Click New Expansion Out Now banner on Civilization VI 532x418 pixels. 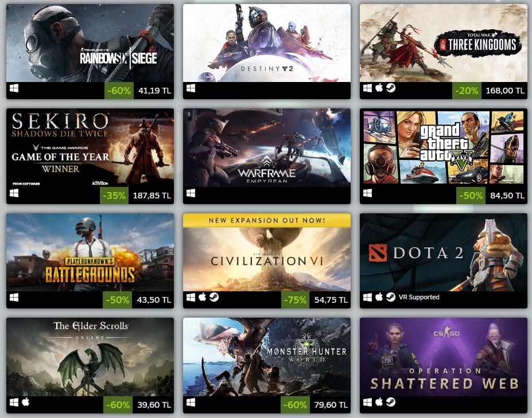tap(267, 220)
